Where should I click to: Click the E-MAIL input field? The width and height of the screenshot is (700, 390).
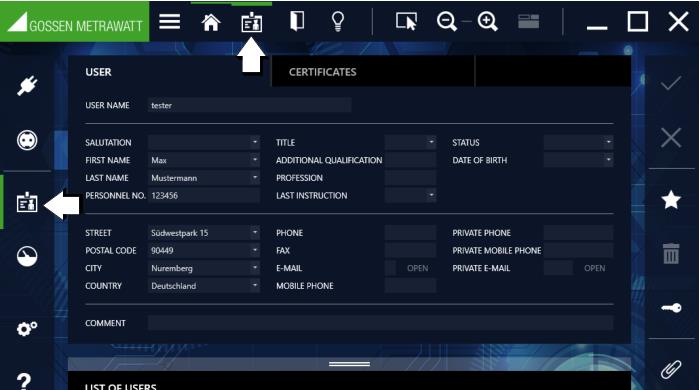(x=391, y=268)
